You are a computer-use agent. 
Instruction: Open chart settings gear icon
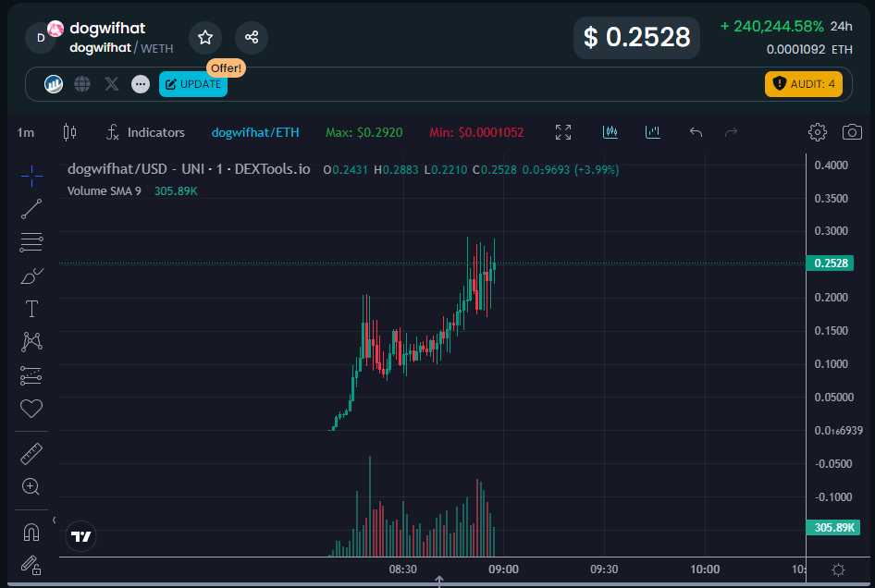(818, 132)
